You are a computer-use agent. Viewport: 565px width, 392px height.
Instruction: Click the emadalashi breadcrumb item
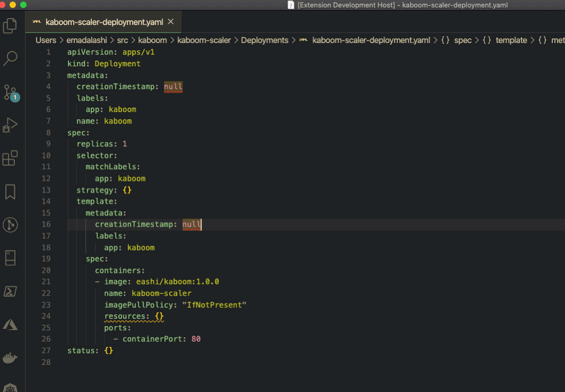pyautogui.click(x=86, y=40)
